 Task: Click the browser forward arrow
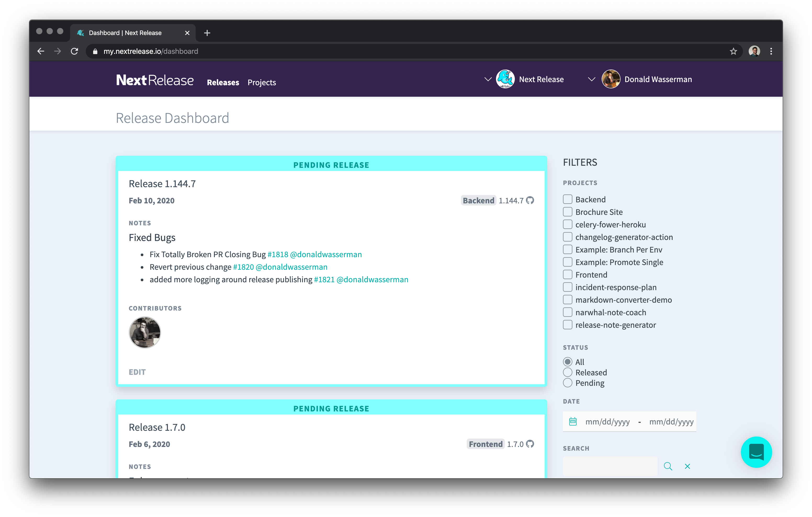58,51
